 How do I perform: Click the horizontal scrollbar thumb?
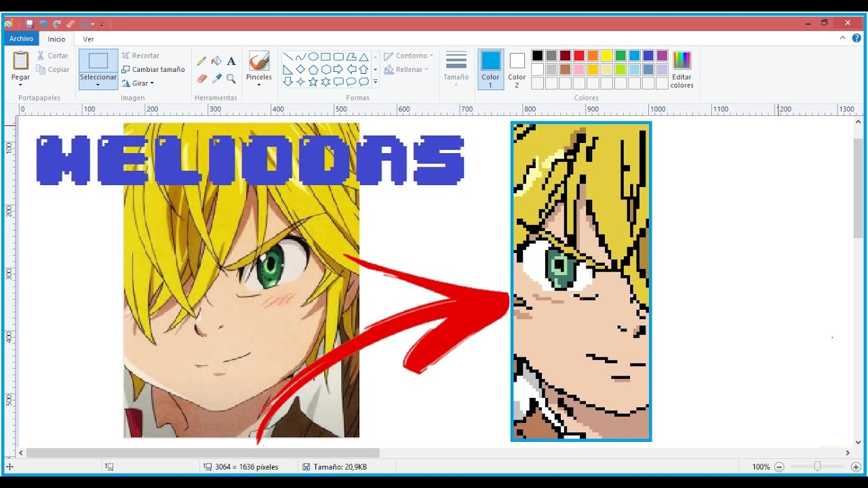coord(203,453)
